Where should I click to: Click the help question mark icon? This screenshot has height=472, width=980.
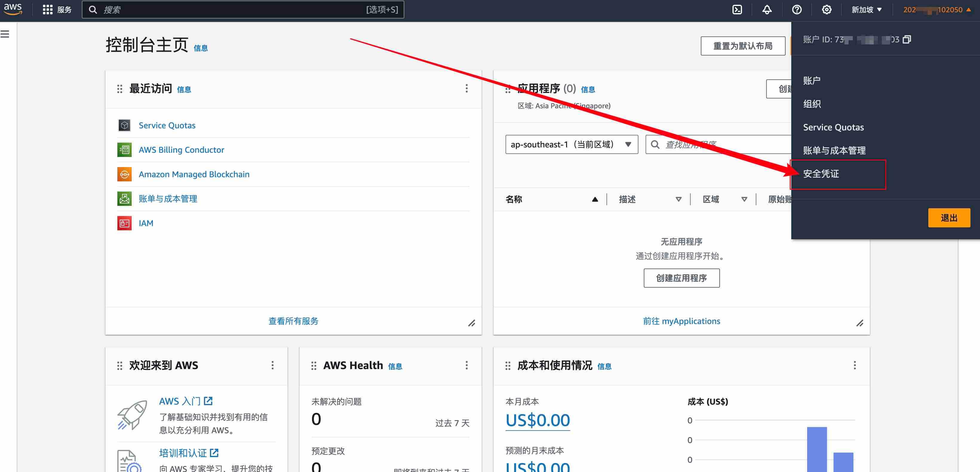coord(797,10)
